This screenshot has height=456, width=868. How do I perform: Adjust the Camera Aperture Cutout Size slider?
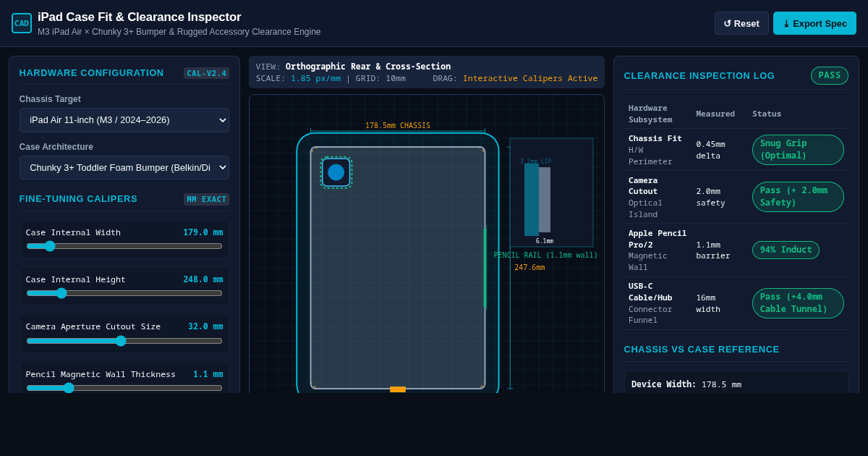click(x=124, y=341)
